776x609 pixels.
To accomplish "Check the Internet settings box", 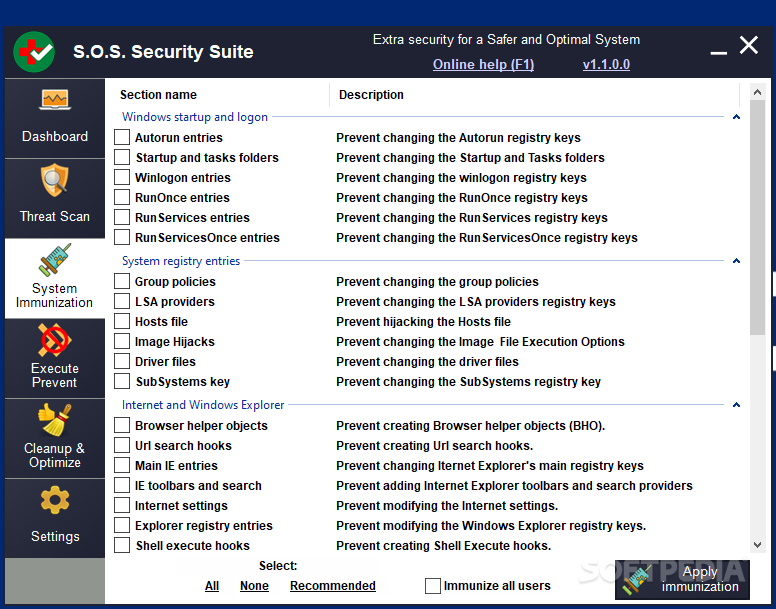I will point(122,505).
